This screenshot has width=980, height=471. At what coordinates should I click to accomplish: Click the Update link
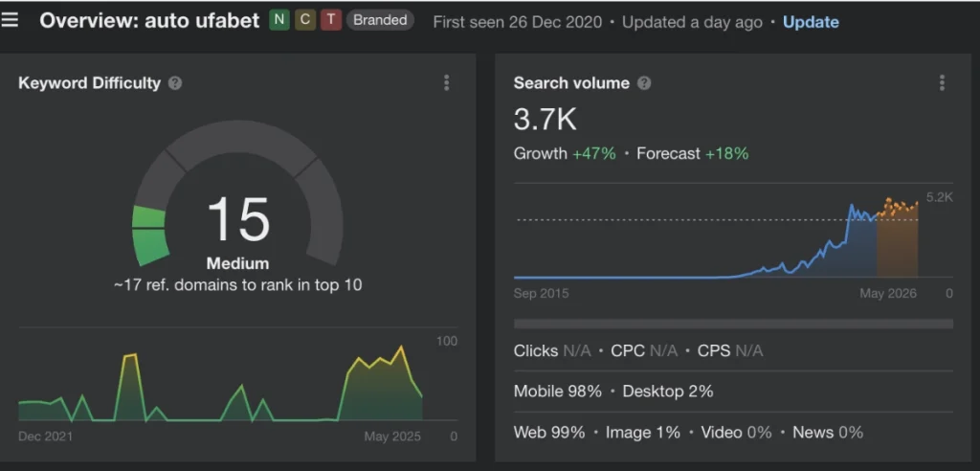pos(811,22)
